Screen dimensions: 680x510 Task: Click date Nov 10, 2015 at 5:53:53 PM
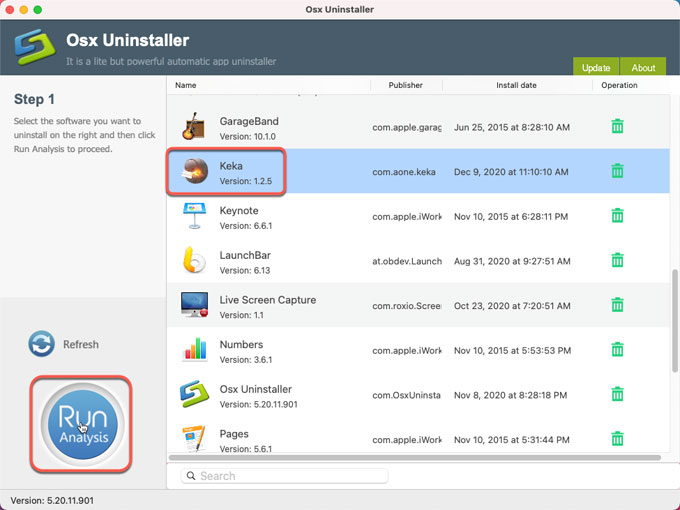click(x=512, y=351)
